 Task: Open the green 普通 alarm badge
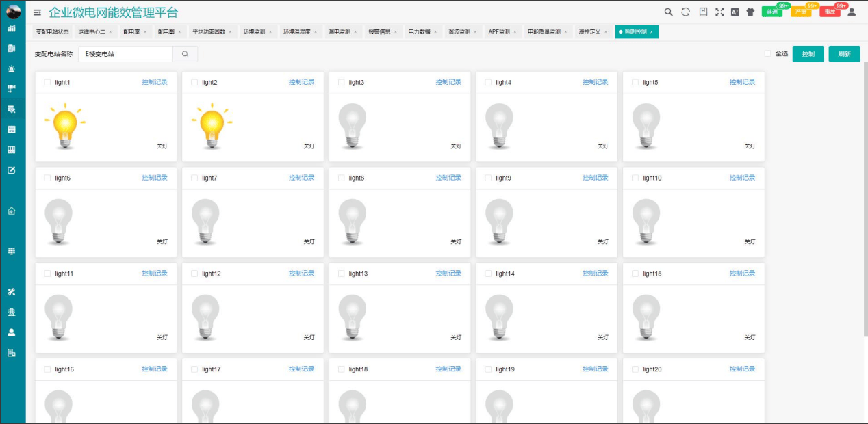tap(772, 12)
